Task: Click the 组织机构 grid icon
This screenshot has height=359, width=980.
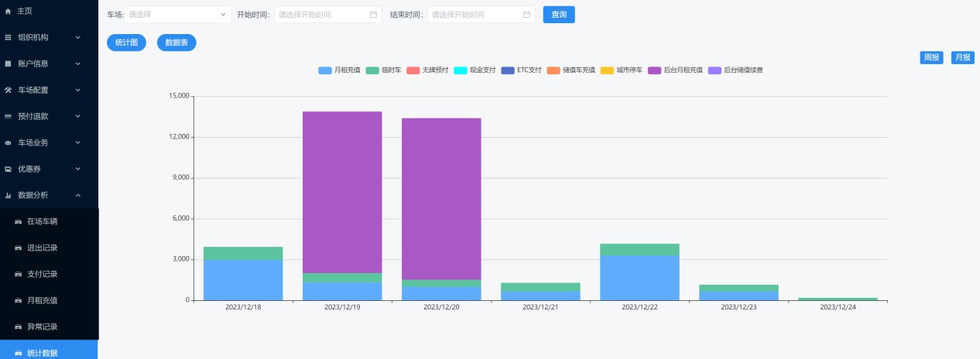Action: point(8,37)
